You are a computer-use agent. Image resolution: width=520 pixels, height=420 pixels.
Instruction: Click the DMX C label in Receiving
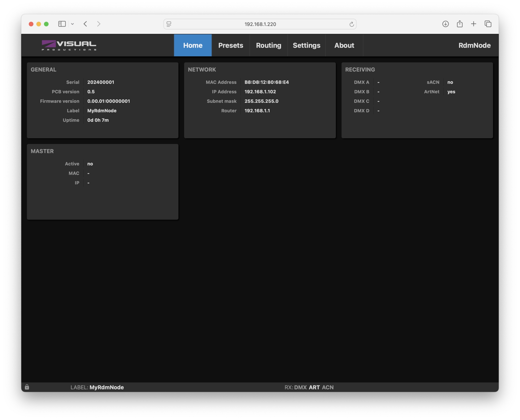point(362,101)
